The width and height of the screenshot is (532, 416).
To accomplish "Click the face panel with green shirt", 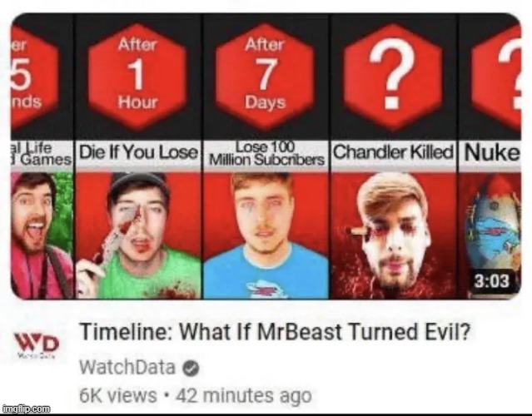I will (138, 235).
